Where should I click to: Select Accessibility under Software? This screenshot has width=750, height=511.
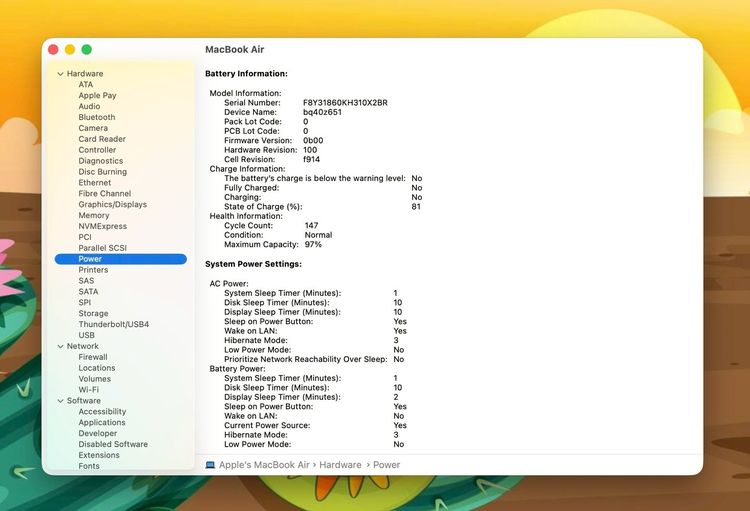point(102,411)
